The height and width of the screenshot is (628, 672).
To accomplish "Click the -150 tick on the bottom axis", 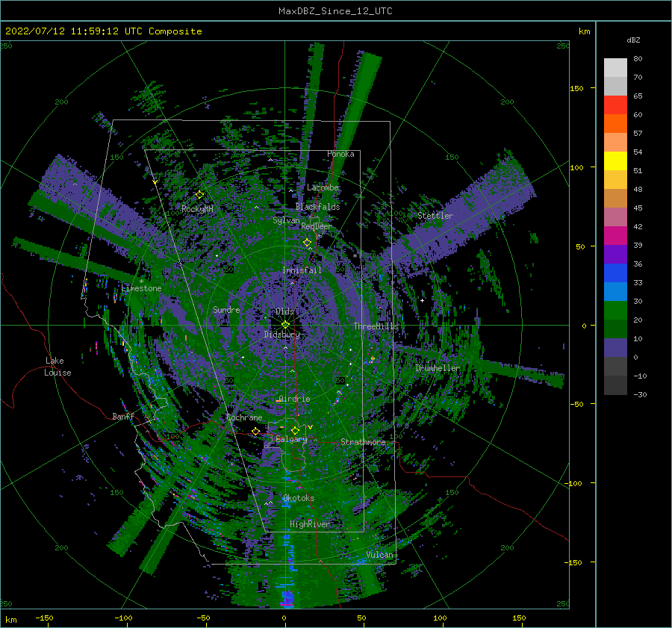I will [x=44, y=618].
